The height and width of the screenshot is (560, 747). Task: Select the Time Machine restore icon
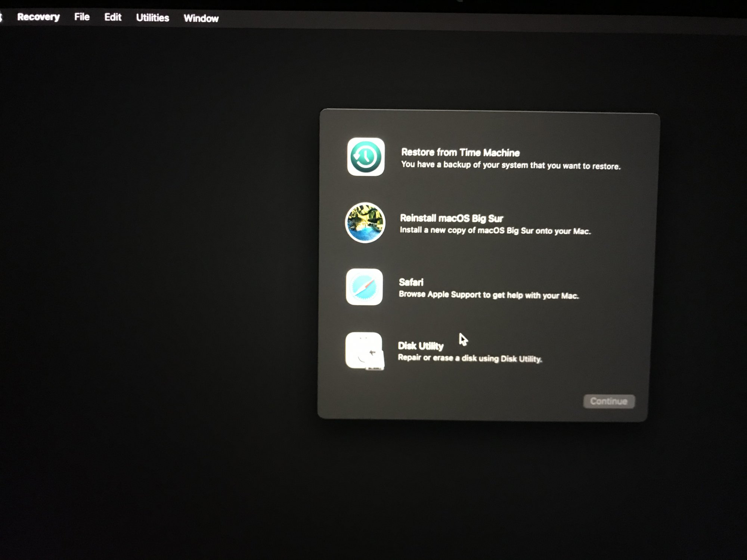pos(366,157)
